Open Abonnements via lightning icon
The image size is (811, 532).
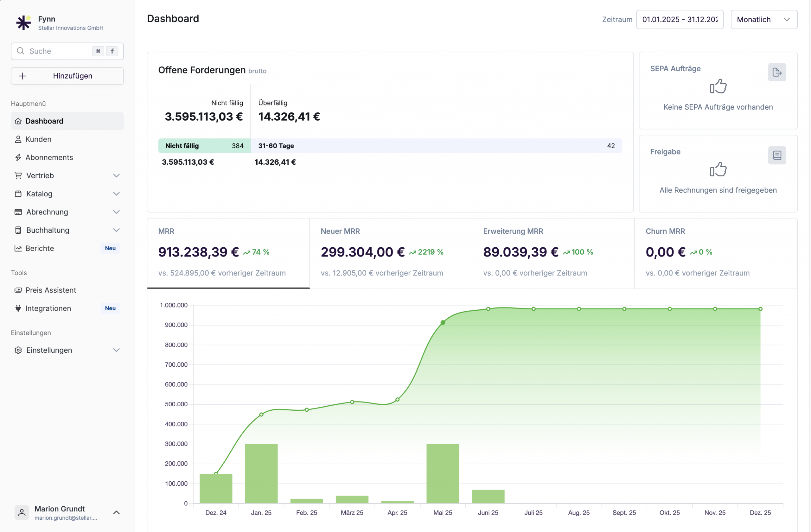[x=18, y=157]
